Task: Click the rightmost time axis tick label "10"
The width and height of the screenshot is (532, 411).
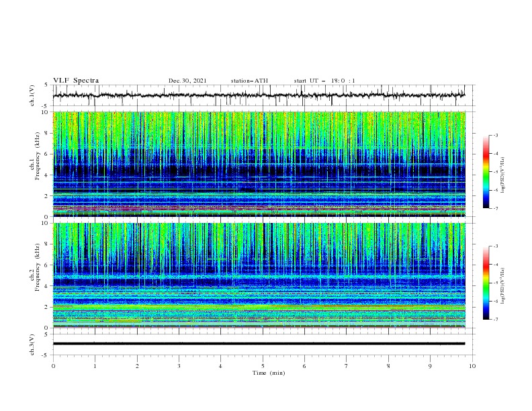Action: 472,366
